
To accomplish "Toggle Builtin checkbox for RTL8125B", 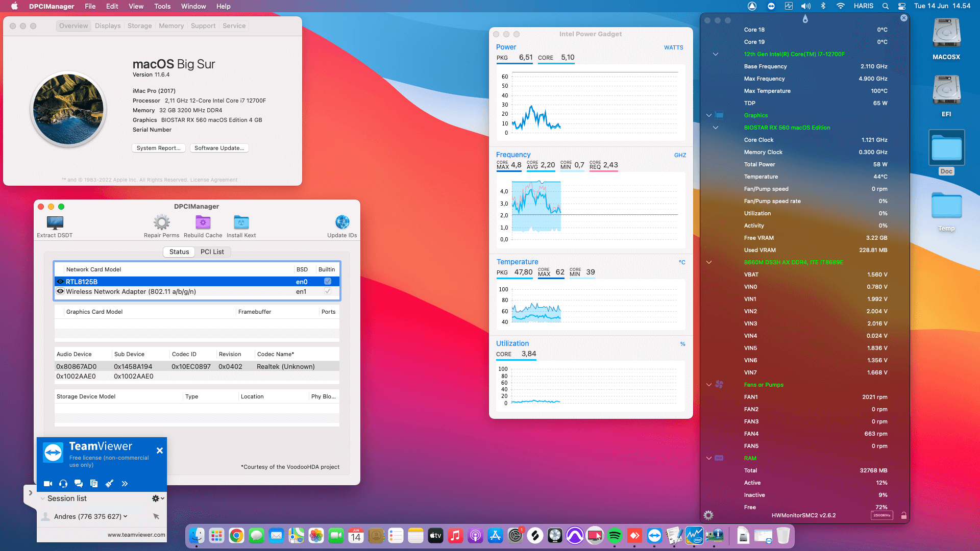I will [328, 282].
